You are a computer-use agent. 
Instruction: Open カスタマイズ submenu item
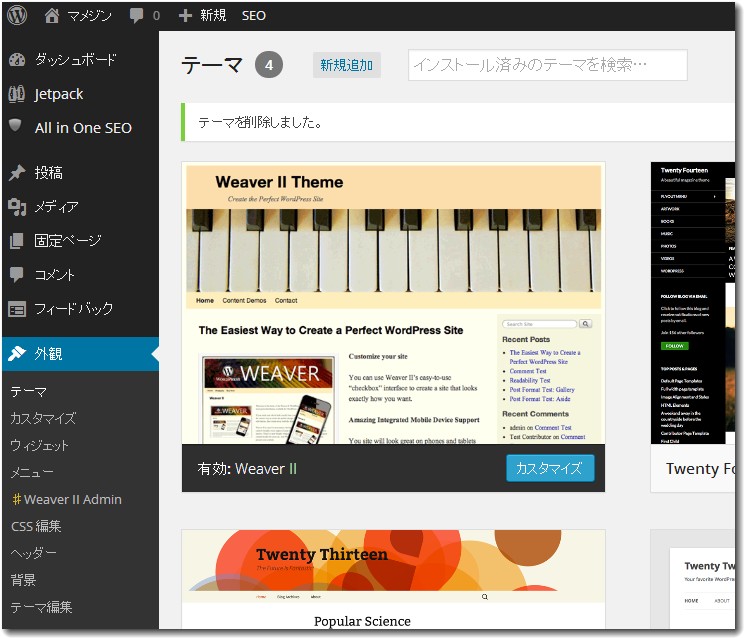coord(43,418)
